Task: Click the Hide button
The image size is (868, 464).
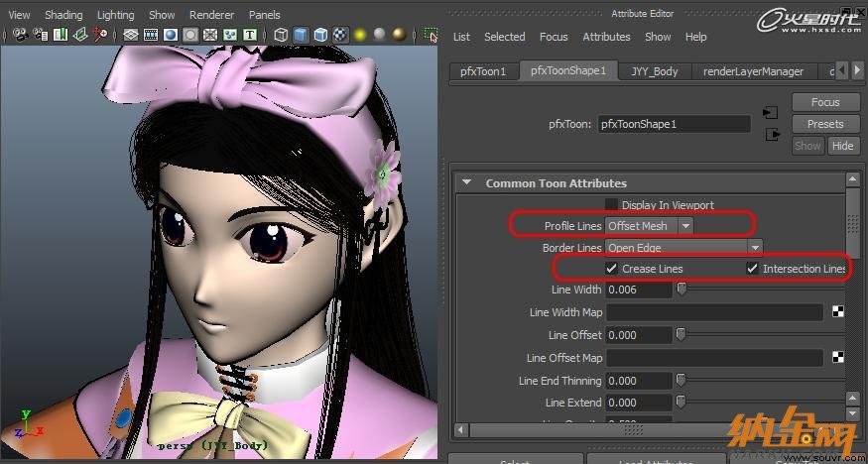Action: click(842, 146)
